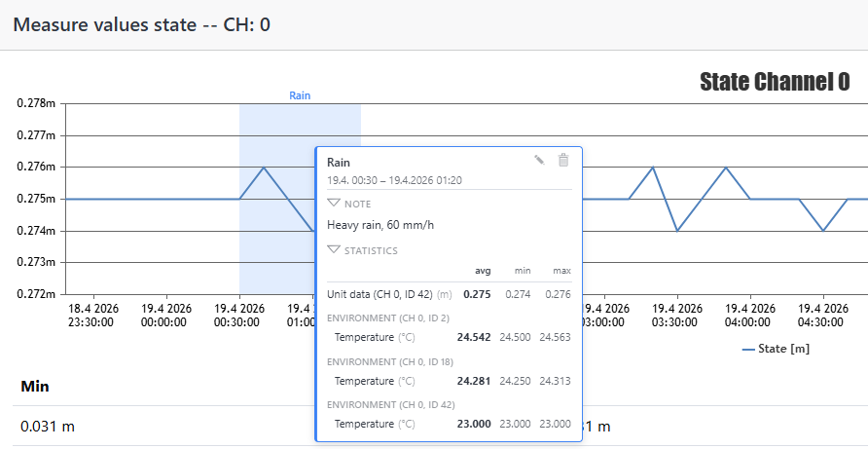Click the 0.276m y-axis label

[36, 167]
